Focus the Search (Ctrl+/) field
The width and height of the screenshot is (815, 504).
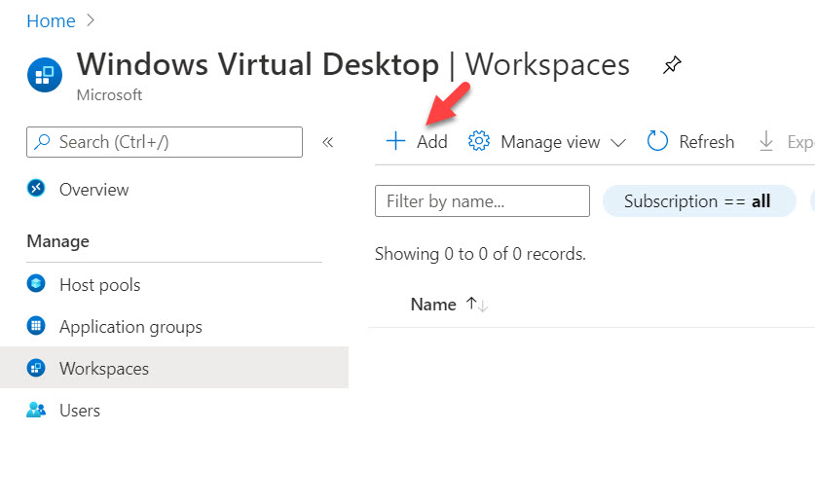[x=165, y=142]
